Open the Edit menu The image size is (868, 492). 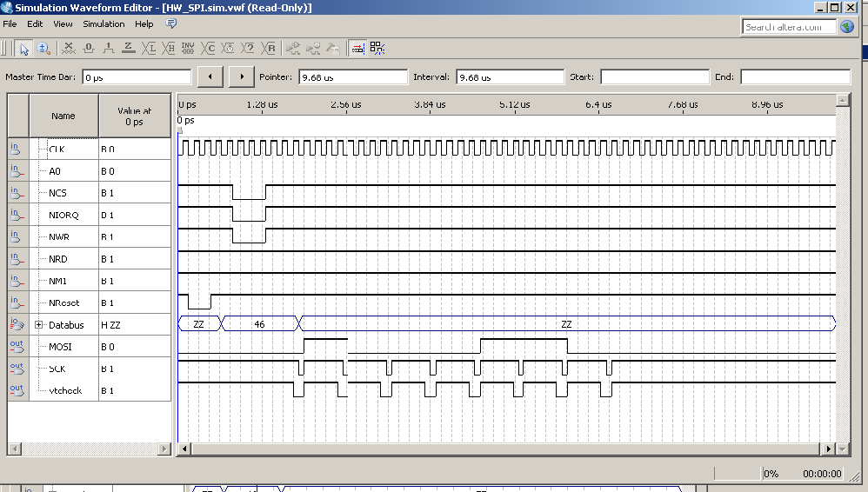35,23
